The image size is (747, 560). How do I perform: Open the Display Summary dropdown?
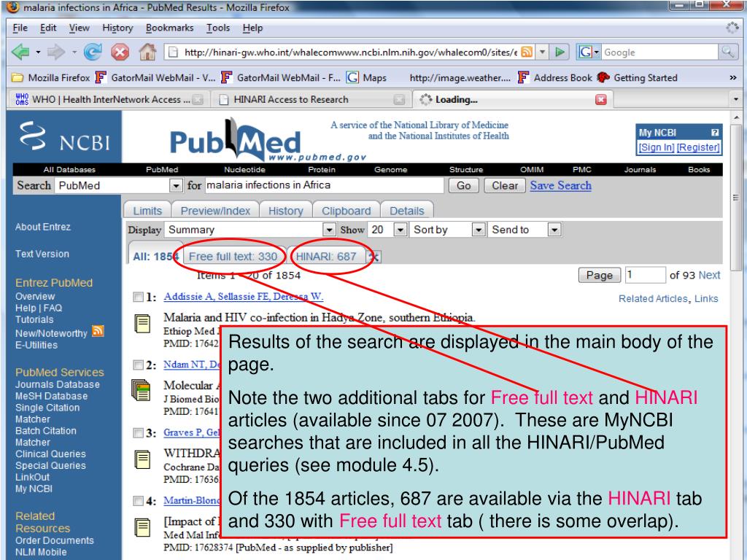coord(329,230)
